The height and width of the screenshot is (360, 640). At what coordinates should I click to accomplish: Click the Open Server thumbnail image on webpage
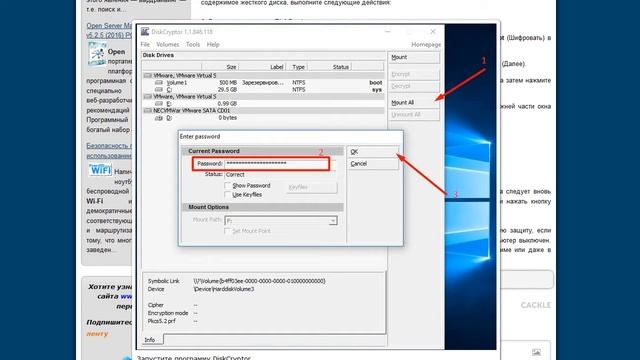click(x=97, y=53)
